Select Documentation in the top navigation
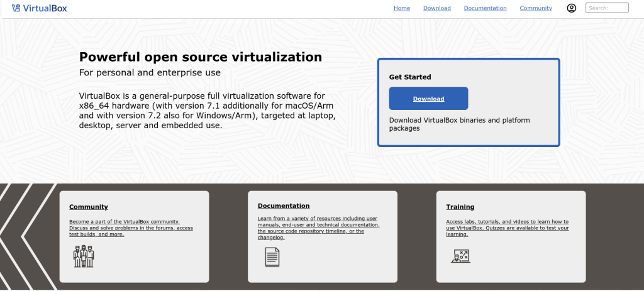 485,8
